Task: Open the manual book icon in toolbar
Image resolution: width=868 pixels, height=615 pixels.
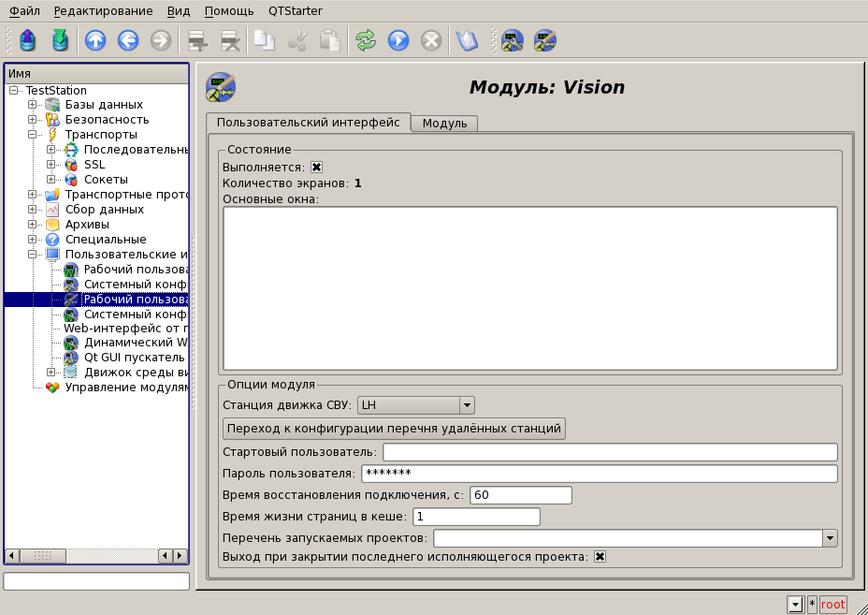Action: 465,40
